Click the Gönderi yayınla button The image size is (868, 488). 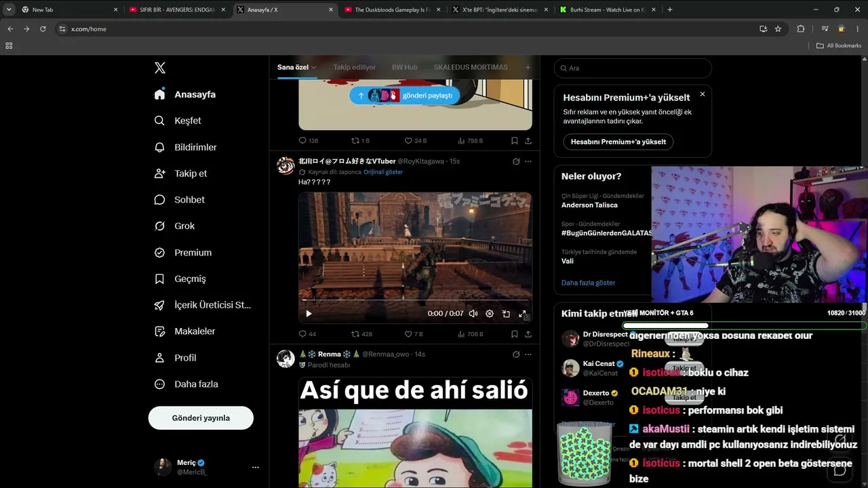pyautogui.click(x=201, y=418)
